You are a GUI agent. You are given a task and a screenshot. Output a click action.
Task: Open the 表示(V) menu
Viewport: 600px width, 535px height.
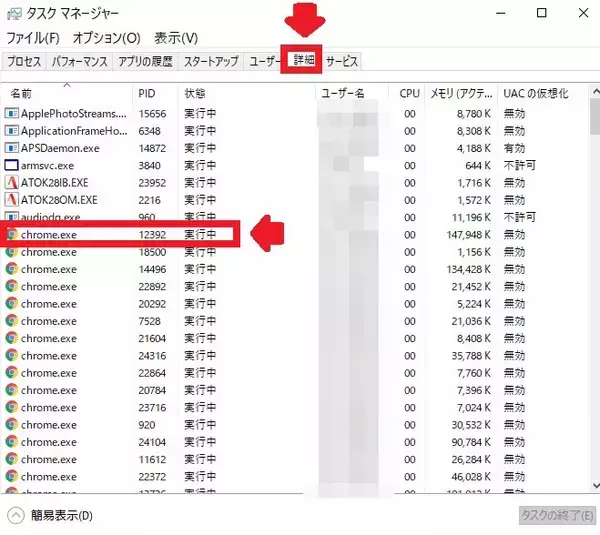(176, 38)
